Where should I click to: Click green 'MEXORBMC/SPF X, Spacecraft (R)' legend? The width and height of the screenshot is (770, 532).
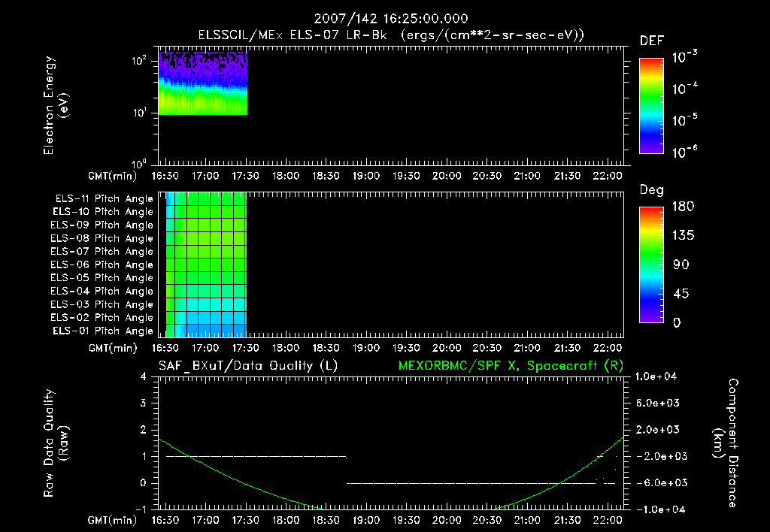(511, 366)
